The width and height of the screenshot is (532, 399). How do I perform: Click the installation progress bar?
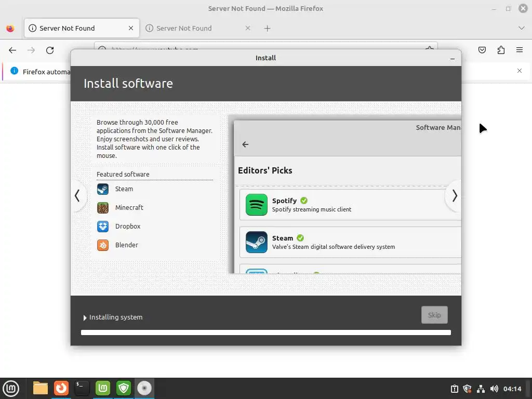[x=266, y=332]
